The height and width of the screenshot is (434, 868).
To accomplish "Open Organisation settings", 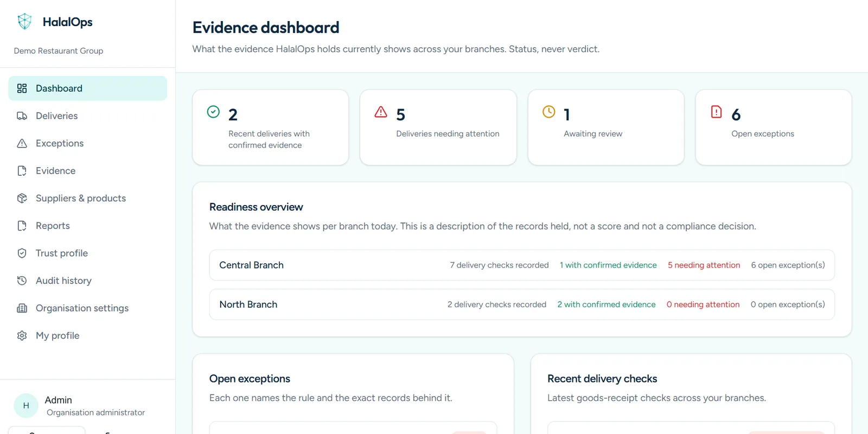I will 87,308.
